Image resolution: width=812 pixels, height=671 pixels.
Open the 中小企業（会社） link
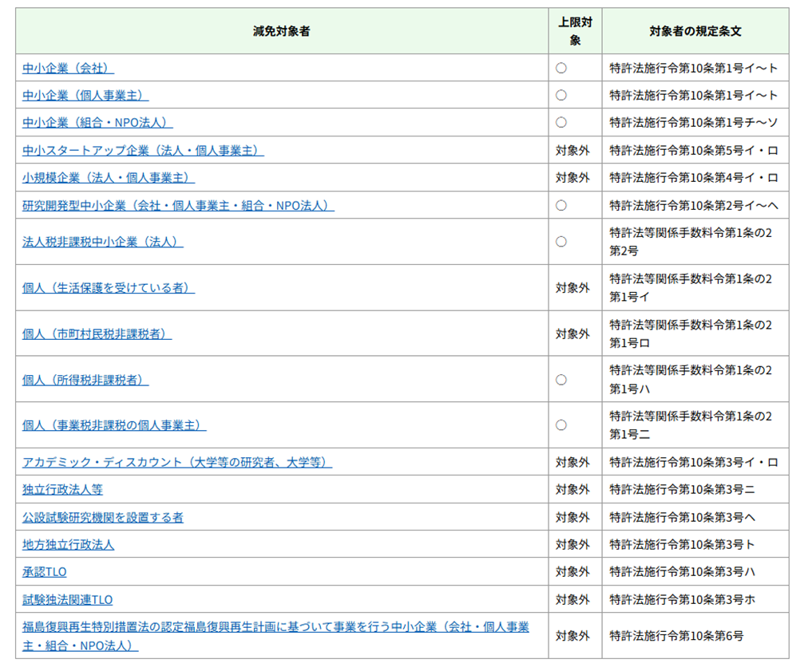(x=68, y=69)
